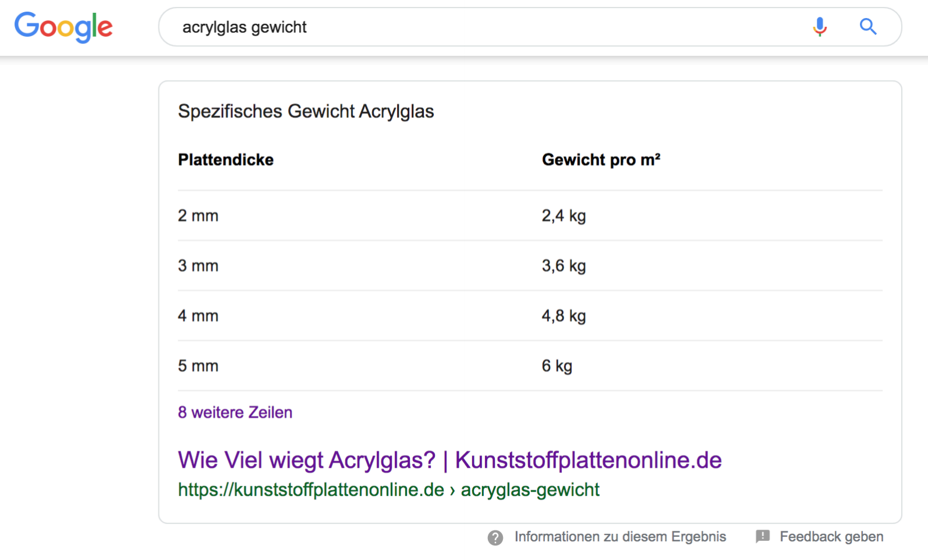The image size is (928, 560).
Task: Click the question mark info icon
Action: (495, 537)
